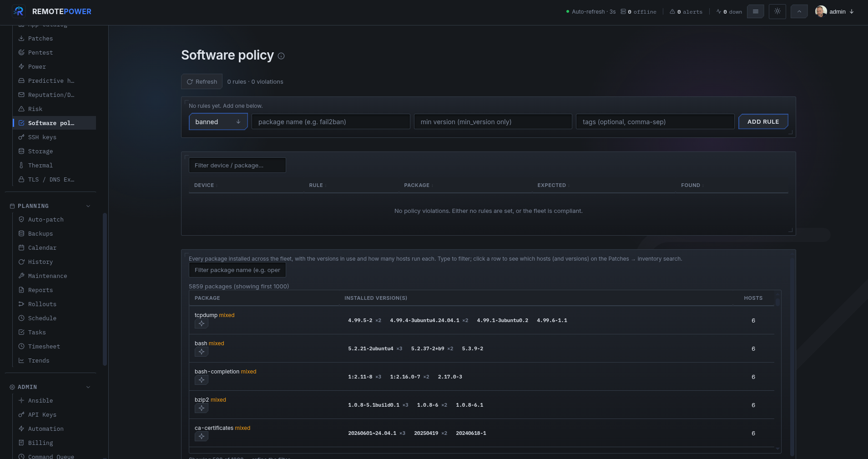The width and height of the screenshot is (868, 459).
Task: Toggle light theme with sun icon
Action: coord(777,11)
